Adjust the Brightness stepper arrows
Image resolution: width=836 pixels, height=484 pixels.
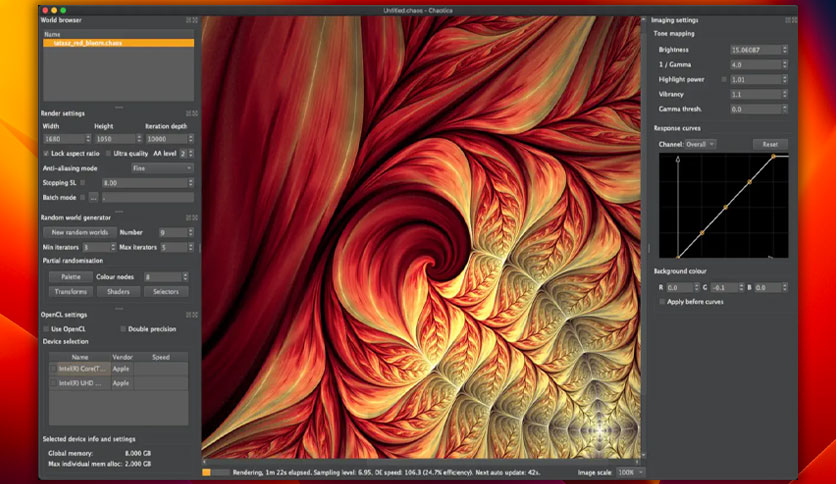click(x=784, y=50)
